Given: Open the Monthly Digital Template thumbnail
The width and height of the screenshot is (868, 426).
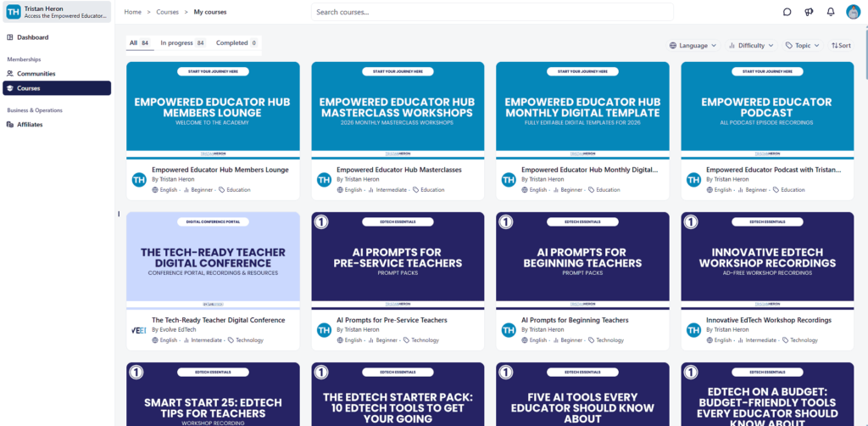Looking at the screenshot, I should (582, 110).
